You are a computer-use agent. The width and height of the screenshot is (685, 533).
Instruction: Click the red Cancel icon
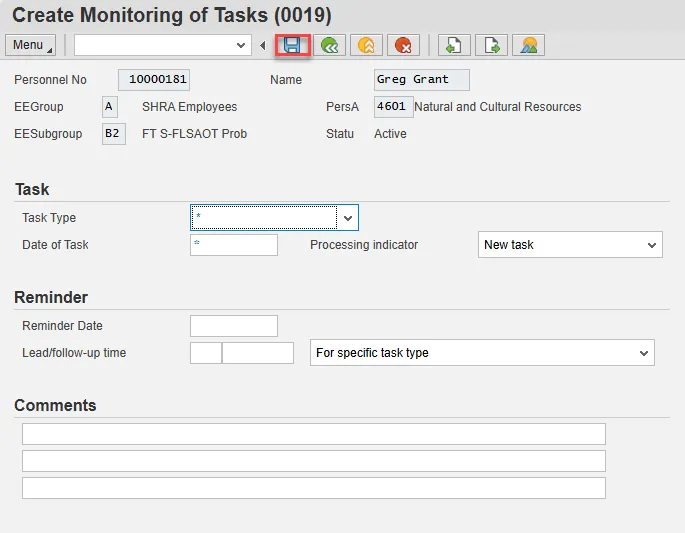[403, 45]
